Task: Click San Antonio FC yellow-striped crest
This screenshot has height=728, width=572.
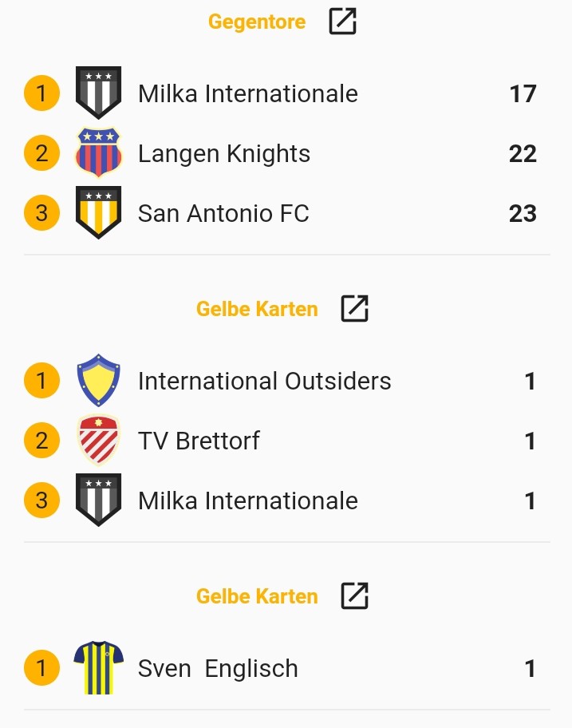Action: point(98,212)
